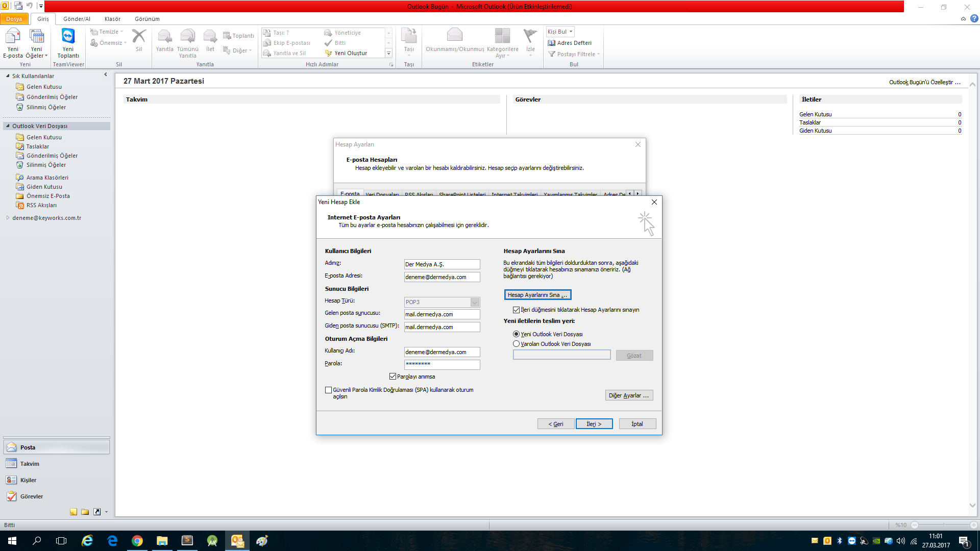Select Yeni Outlook Veri Dosyası radio
This screenshot has height=551, width=980.
click(516, 334)
